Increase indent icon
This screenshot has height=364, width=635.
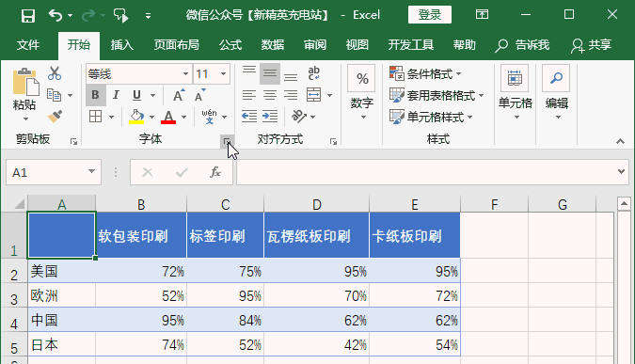coord(270,117)
